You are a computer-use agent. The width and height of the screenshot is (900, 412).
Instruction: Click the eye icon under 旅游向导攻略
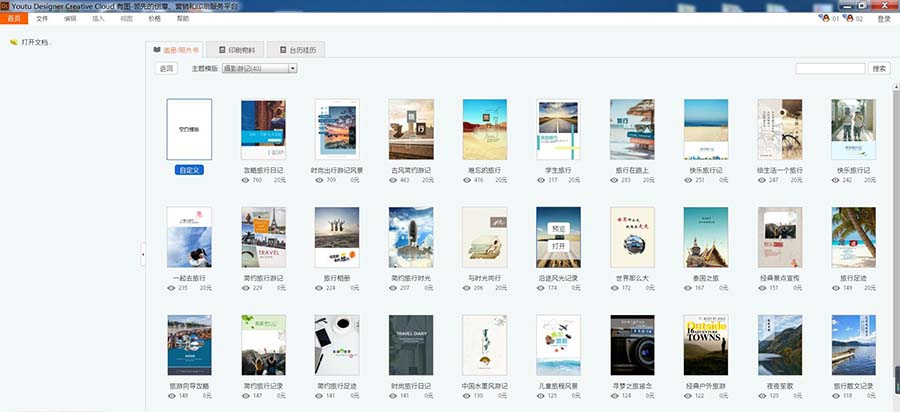click(171, 396)
